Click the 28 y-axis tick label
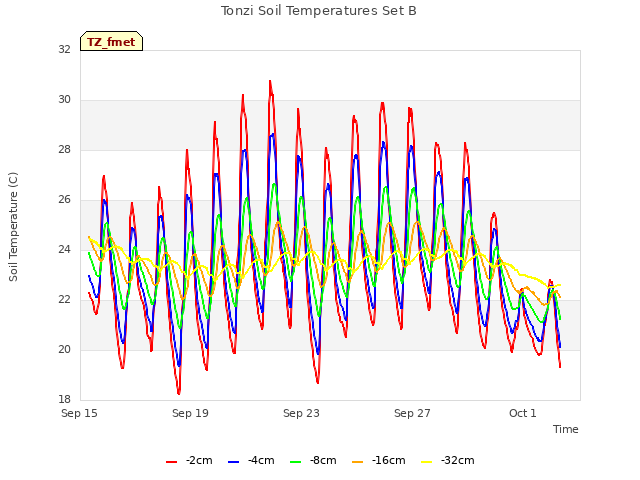Screen dimensions: 640x480 point(64,149)
